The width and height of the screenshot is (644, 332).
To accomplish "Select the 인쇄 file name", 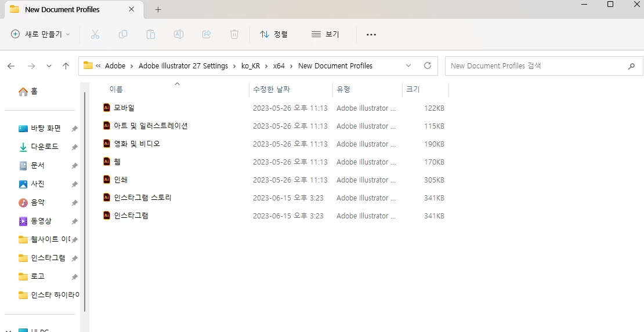I will coord(121,180).
